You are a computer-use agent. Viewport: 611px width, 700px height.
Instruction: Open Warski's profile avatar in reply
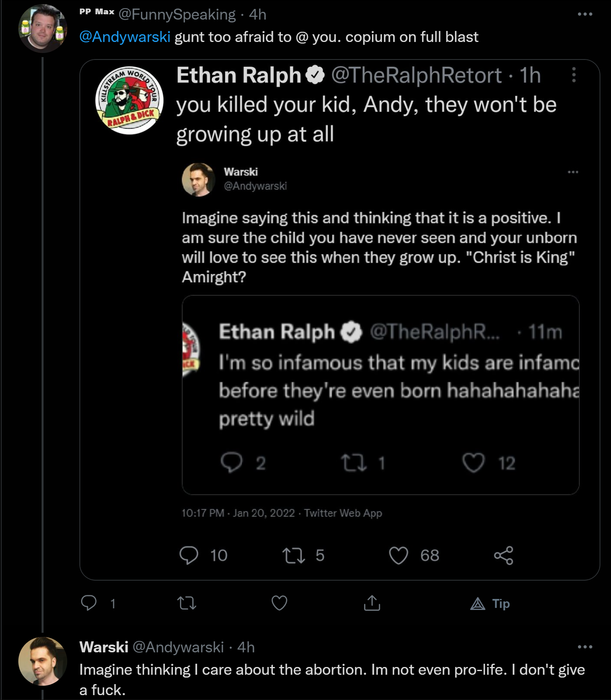43,661
